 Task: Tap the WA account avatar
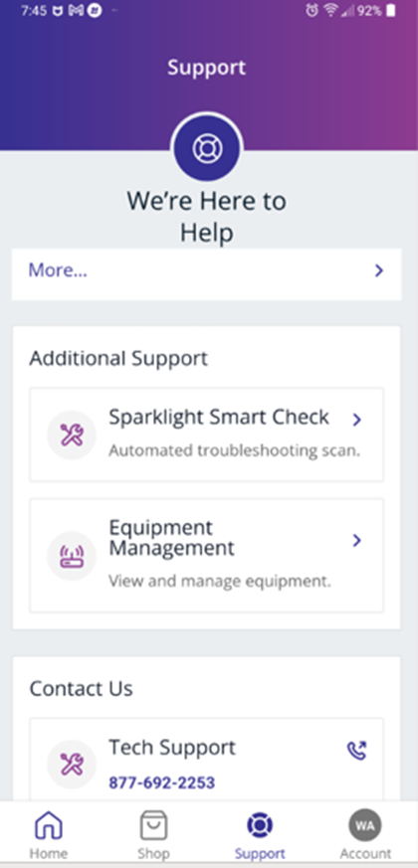point(365,826)
